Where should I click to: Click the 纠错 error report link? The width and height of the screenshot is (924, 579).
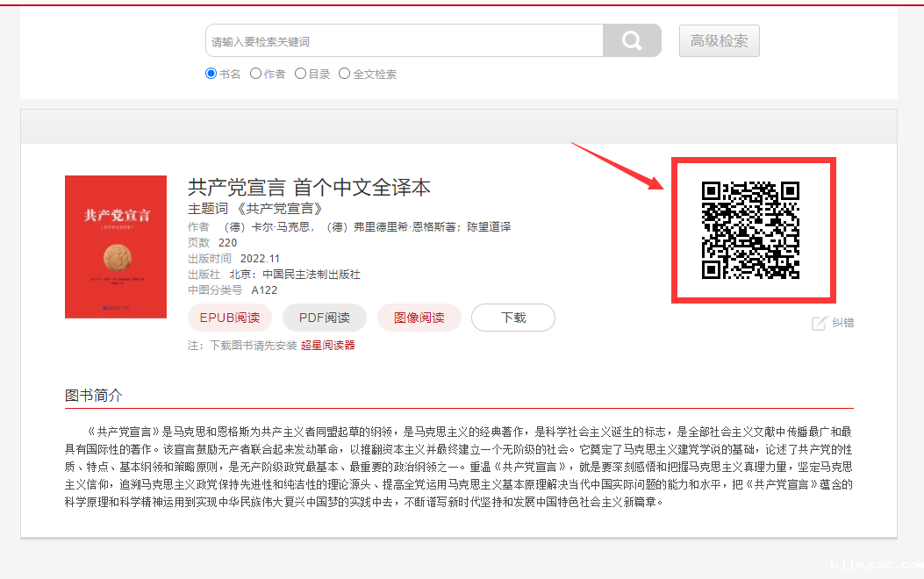843,323
